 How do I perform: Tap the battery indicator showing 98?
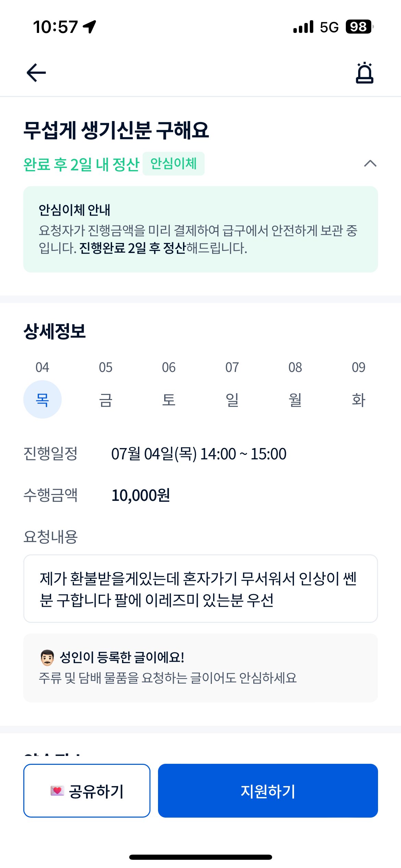[359, 27]
